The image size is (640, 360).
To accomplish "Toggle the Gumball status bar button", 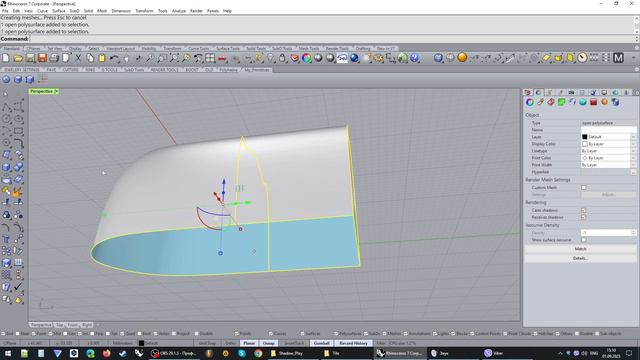I will [x=322, y=343].
